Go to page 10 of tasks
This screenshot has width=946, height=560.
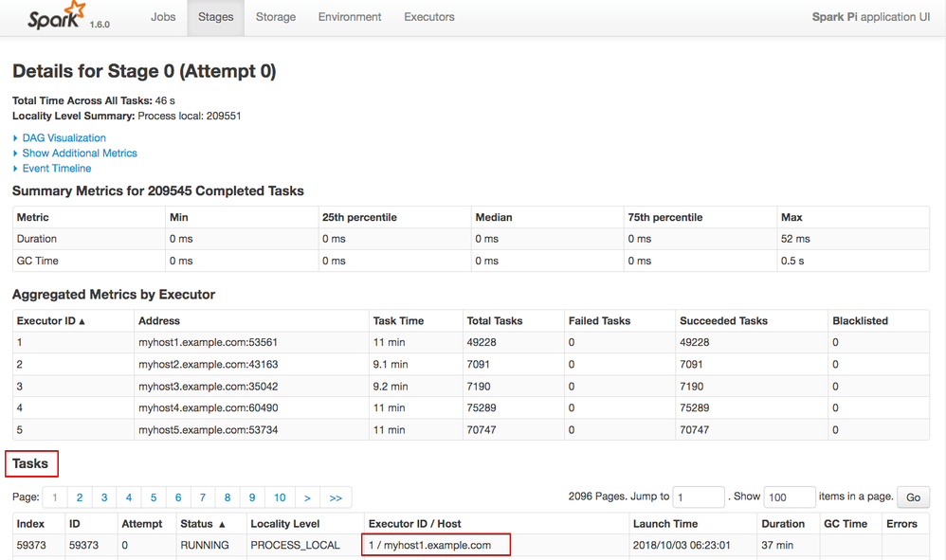(x=280, y=497)
